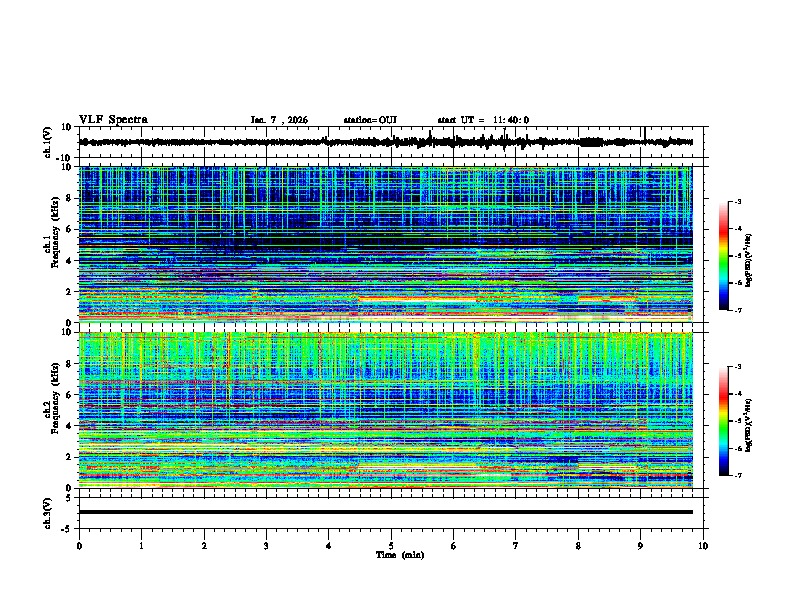Select the ch.1 "Frequency (kHz)" axis label
This screenshot has width=792, height=612.
pyautogui.click(x=56, y=232)
